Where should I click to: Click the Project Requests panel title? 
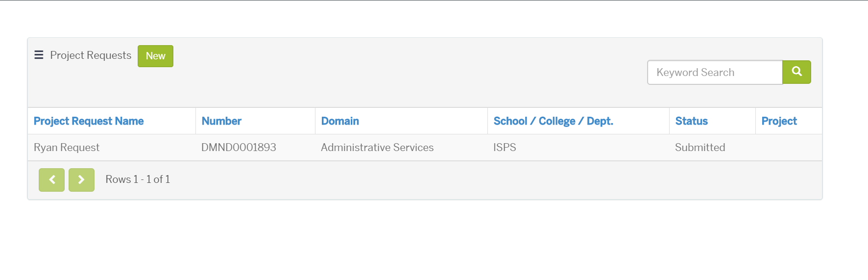(x=91, y=55)
